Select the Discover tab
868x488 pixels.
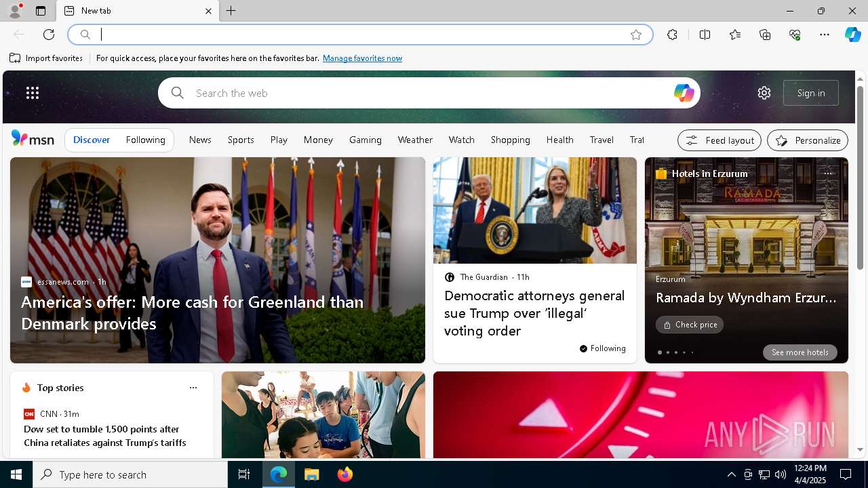[92, 140]
